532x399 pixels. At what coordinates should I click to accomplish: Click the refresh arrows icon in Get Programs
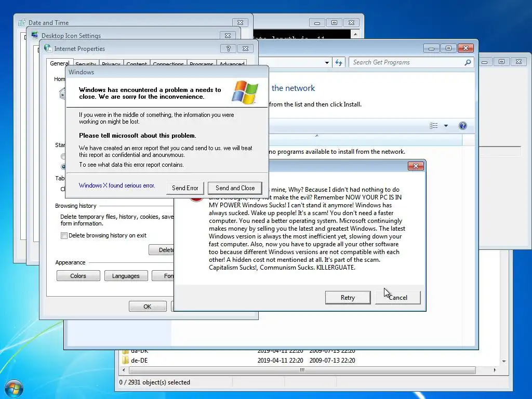click(339, 62)
